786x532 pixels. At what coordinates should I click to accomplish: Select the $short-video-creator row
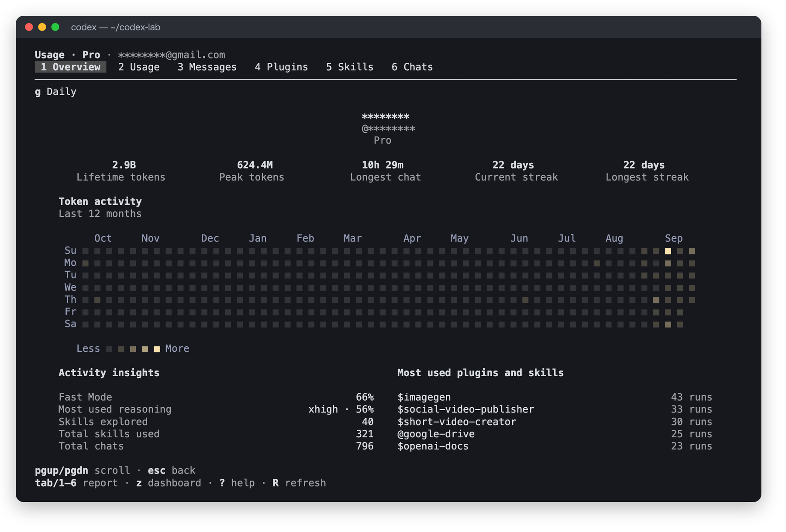click(x=555, y=422)
